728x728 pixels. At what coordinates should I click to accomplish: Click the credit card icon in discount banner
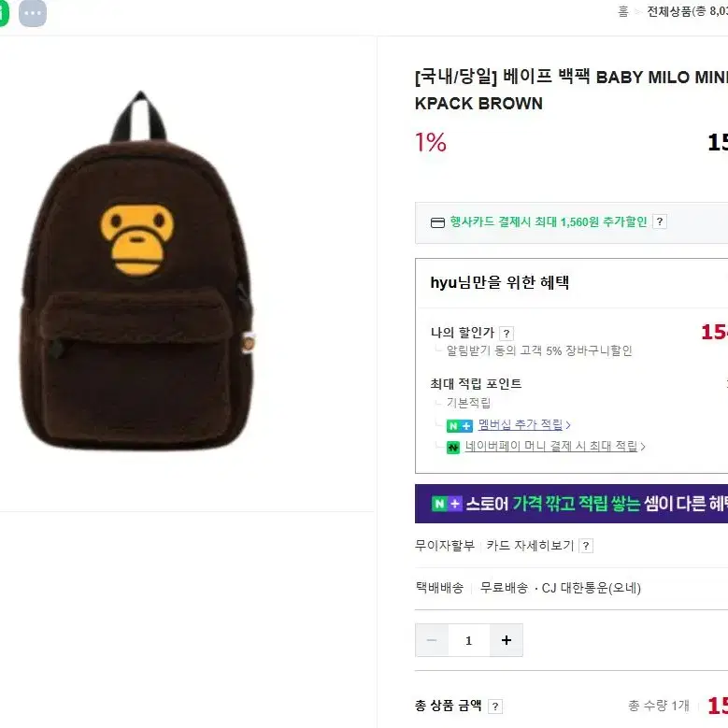[x=437, y=222]
